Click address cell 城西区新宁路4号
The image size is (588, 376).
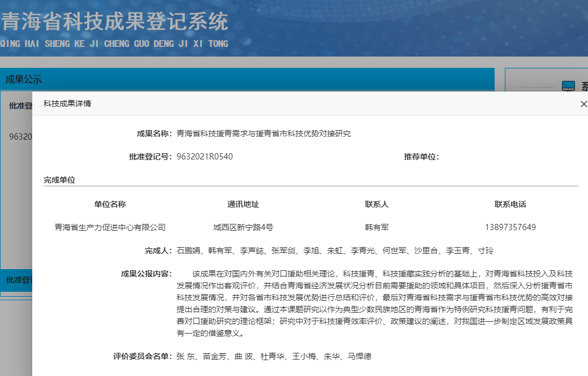[243, 227]
